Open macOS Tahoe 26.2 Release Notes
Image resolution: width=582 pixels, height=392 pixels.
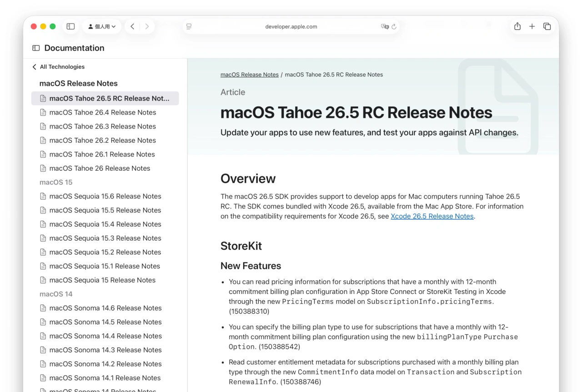[x=103, y=140]
